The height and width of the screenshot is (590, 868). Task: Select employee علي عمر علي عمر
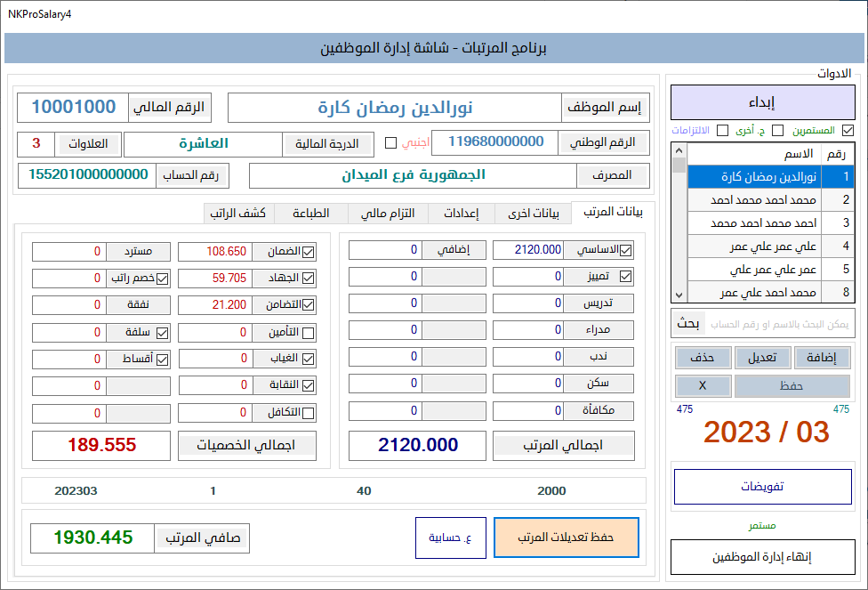(770, 247)
